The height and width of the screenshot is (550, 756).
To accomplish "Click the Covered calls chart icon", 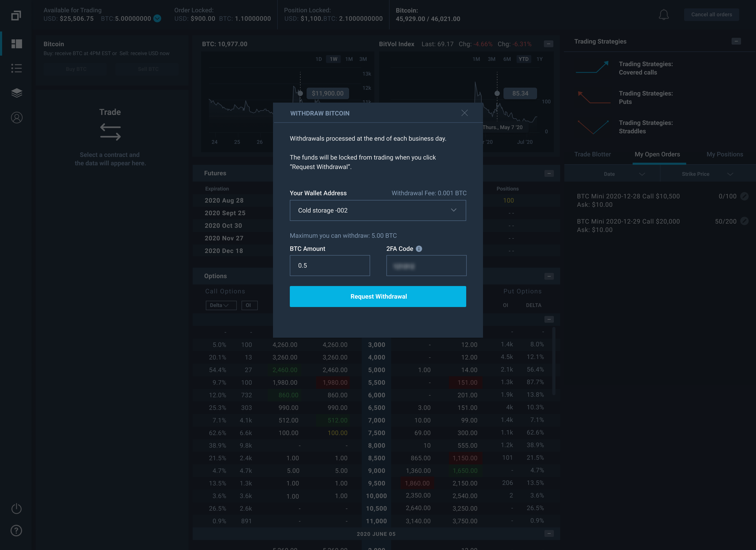I will click(x=593, y=67).
